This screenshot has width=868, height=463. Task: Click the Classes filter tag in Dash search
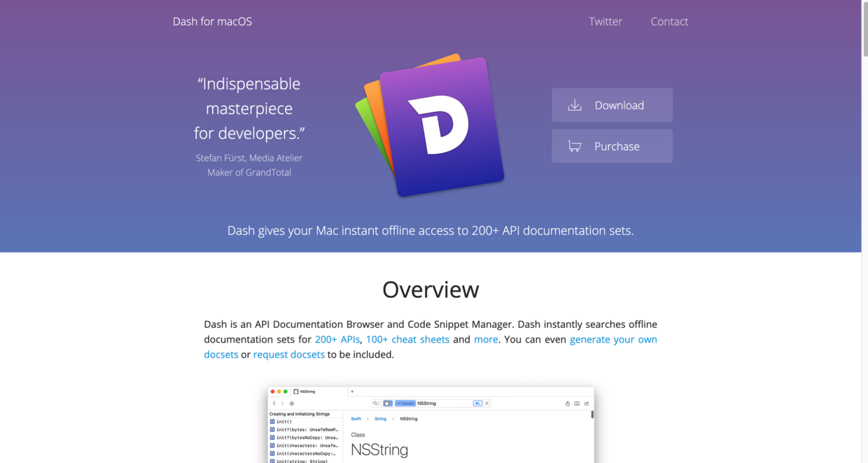[x=405, y=404]
